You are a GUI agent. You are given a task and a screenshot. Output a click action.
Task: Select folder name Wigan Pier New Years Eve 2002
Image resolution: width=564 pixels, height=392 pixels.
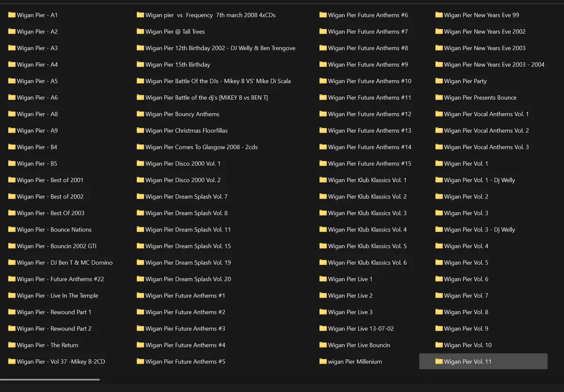pyautogui.click(x=485, y=31)
